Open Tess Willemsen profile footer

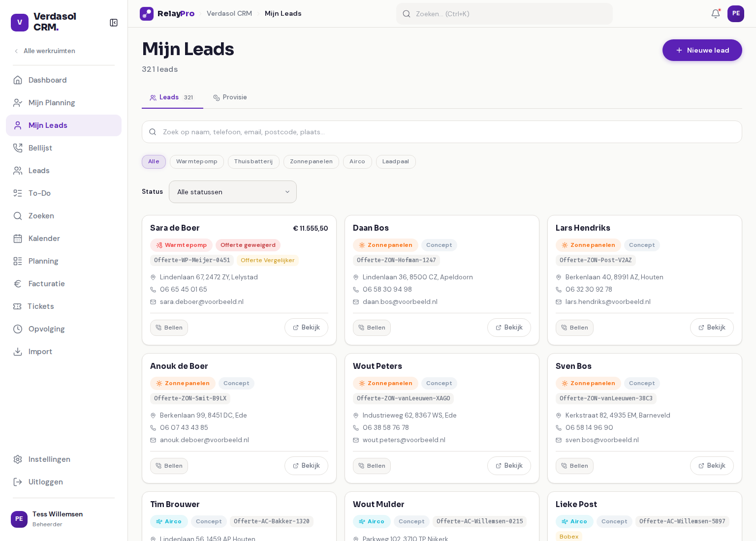coord(63,519)
